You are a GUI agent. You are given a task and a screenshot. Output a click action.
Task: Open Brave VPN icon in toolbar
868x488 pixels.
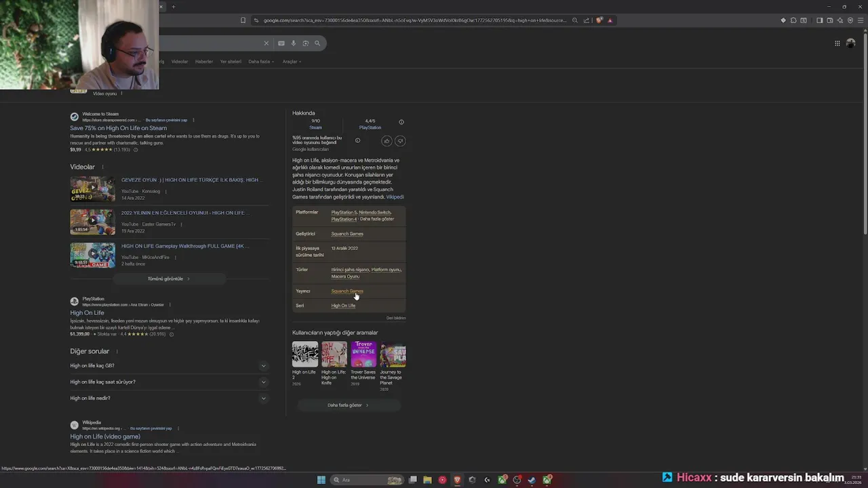coord(850,20)
